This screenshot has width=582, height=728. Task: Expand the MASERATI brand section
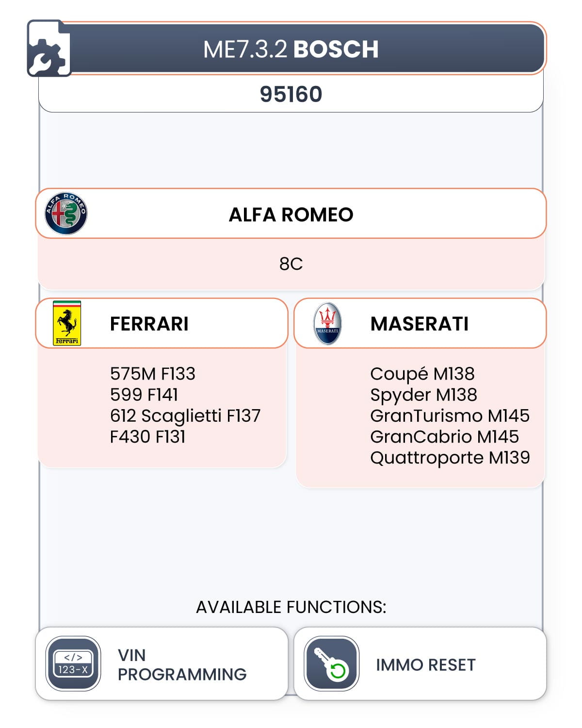point(420,323)
